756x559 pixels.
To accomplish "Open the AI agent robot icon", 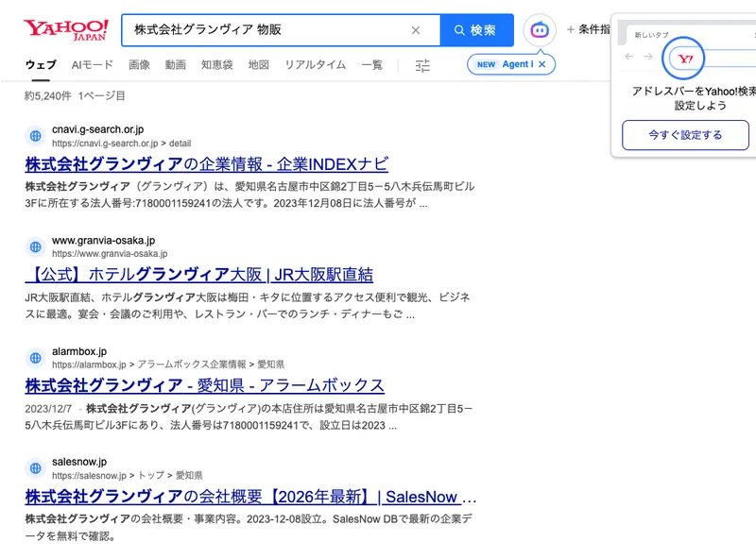I will [x=540, y=30].
